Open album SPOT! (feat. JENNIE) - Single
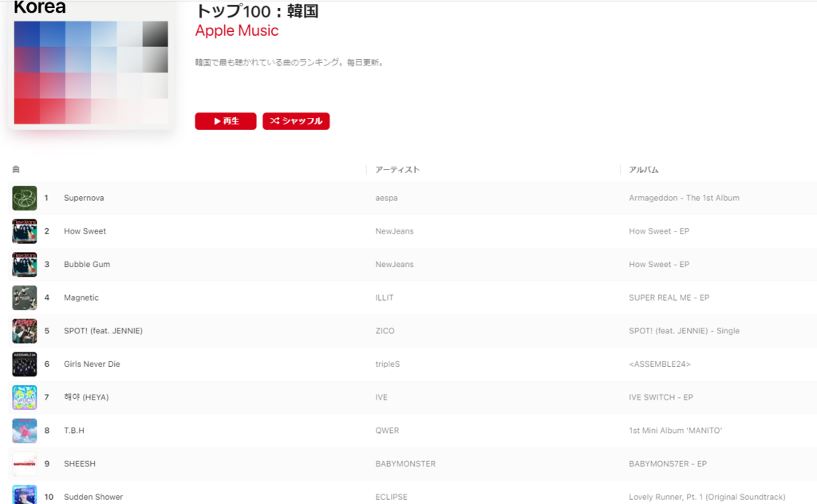The height and width of the screenshot is (504, 817). (x=684, y=331)
